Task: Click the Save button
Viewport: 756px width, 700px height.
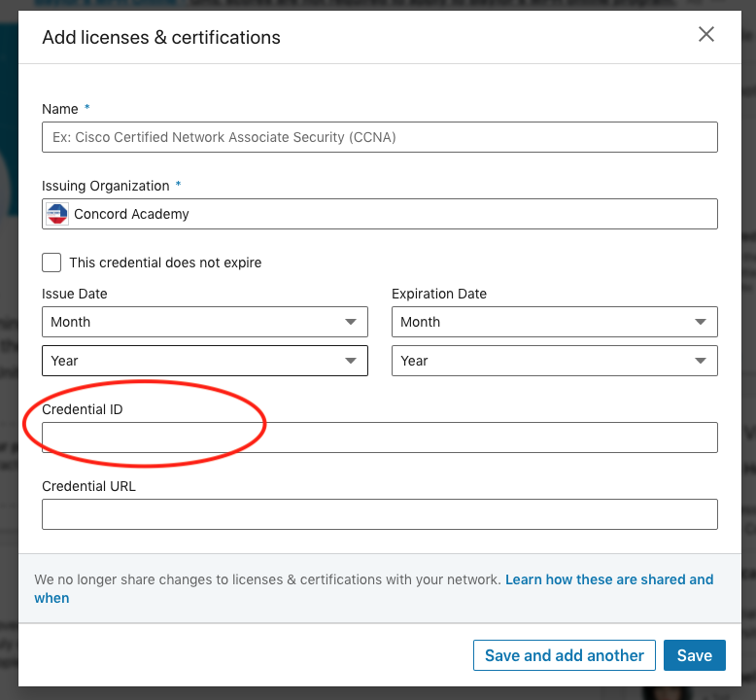Action: (694, 655)
